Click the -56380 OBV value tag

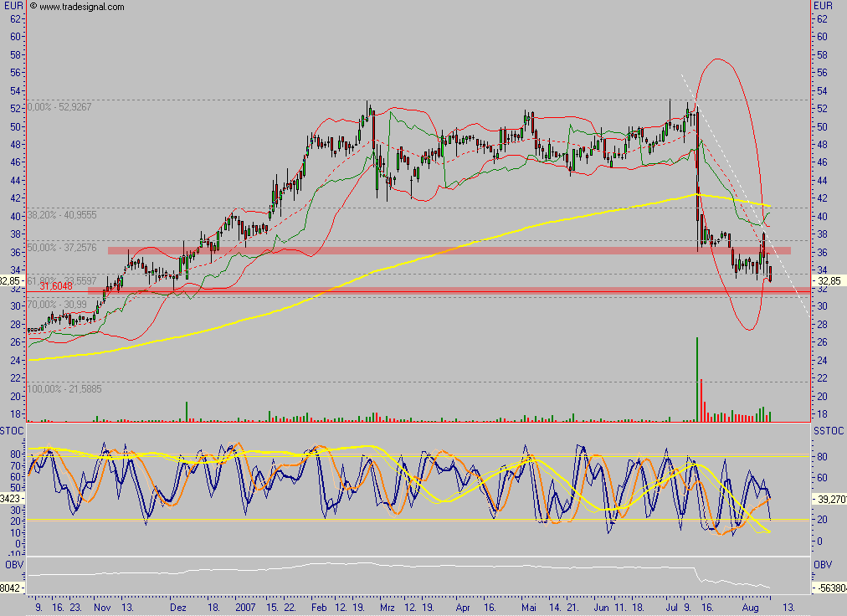[x=829, y=588]
